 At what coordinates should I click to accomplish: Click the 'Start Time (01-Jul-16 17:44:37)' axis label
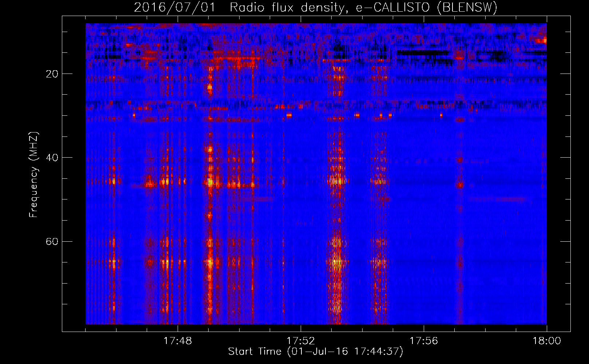click(316, 352)
